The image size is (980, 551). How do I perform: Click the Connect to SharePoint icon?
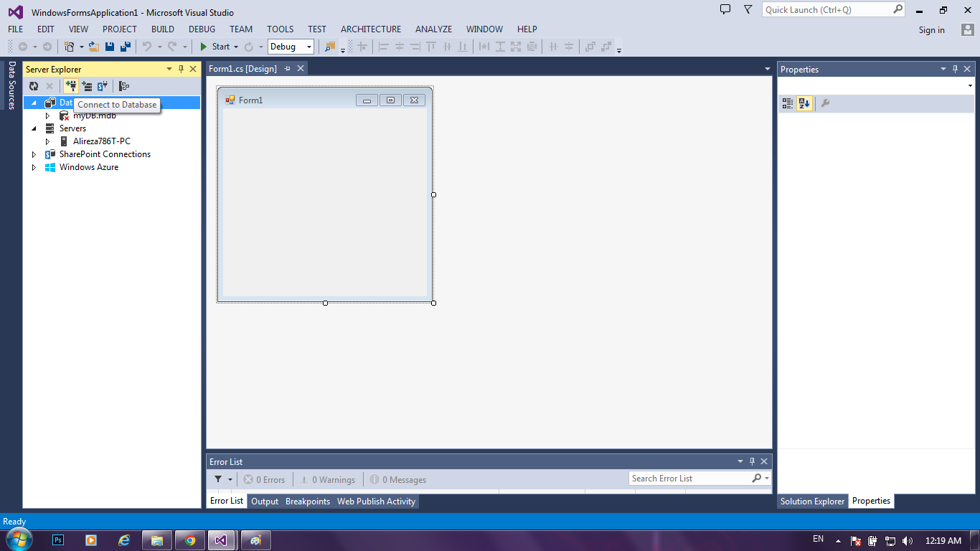tap(103, 86)
